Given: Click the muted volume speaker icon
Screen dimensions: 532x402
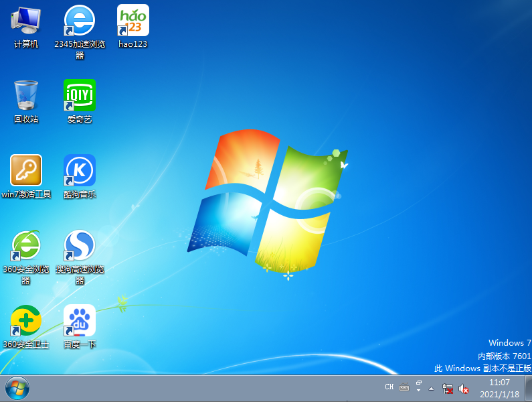Looking at the screenshot, I should (463, 388).
